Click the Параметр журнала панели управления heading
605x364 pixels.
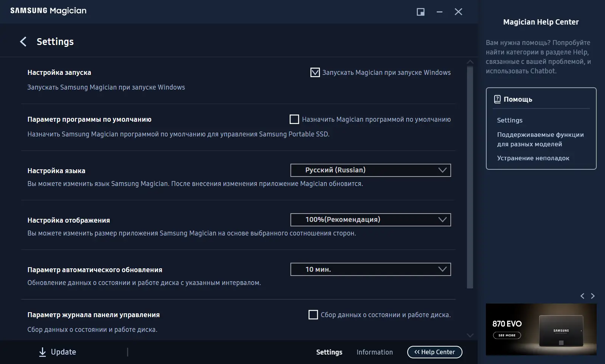pyautogui.click(x=93, y=315)
